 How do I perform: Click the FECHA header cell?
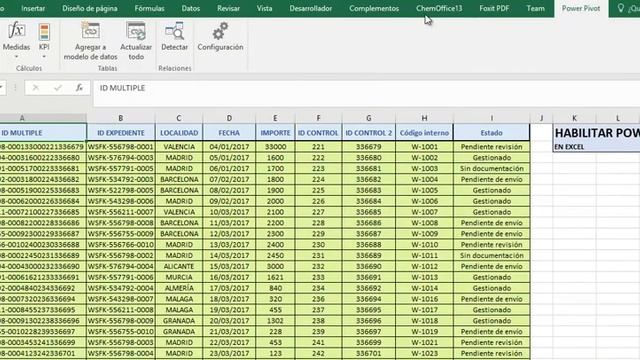229,133
